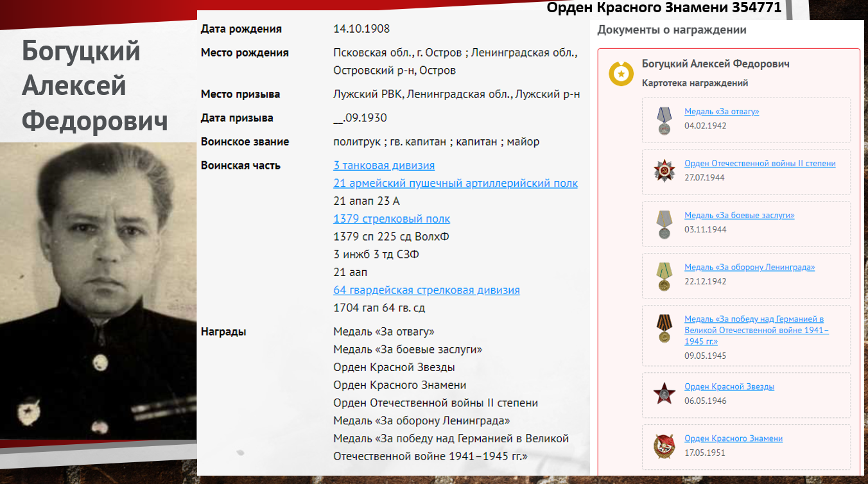This screenshot has height=484, width=868.
Task: Click the «За оборону Ленинграда» medal icon
Action: click(663, 276)
